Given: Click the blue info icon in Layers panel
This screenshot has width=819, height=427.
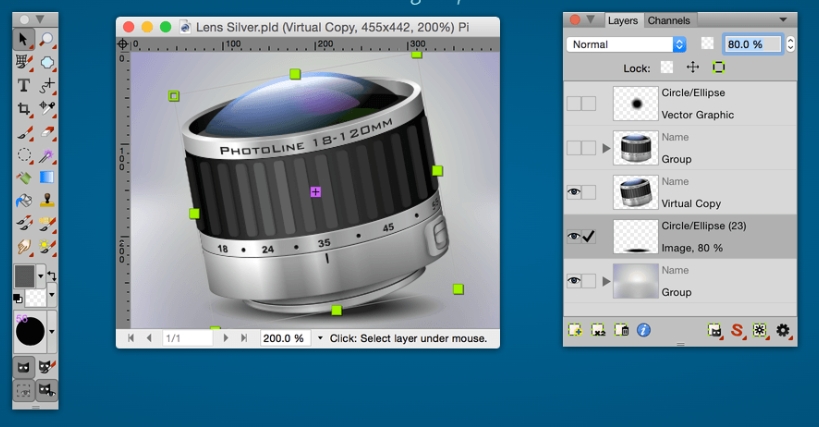Looking at the screenshot, I should pyautogui.click(x=644, y=329).
